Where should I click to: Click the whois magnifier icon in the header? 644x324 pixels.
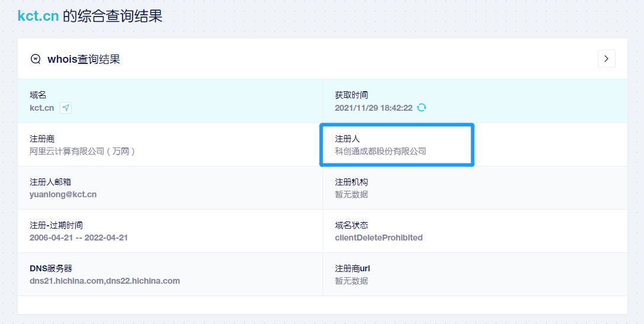click(x=36, y=59)
